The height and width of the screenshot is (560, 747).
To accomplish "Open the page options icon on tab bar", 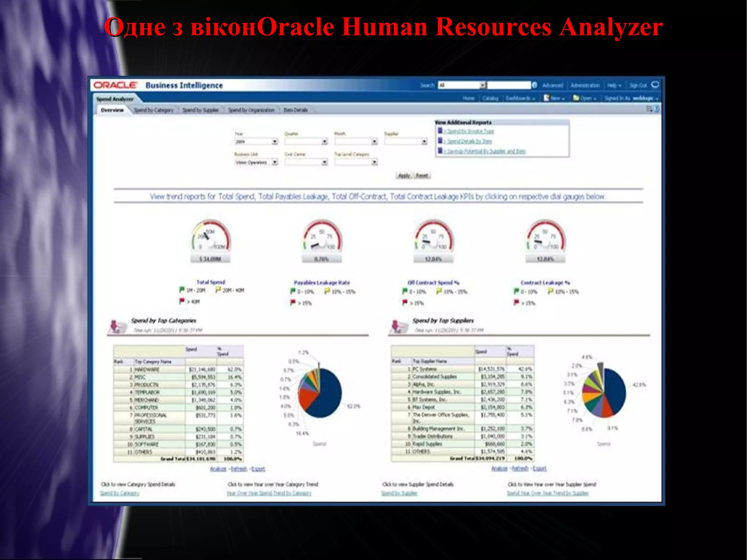I will tap(649, 109).
